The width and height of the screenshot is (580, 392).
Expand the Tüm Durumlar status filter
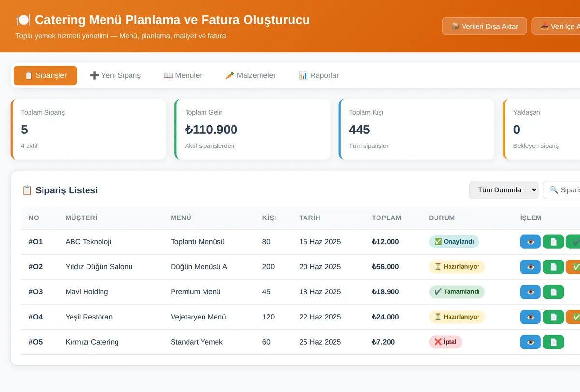pos(504,190)
